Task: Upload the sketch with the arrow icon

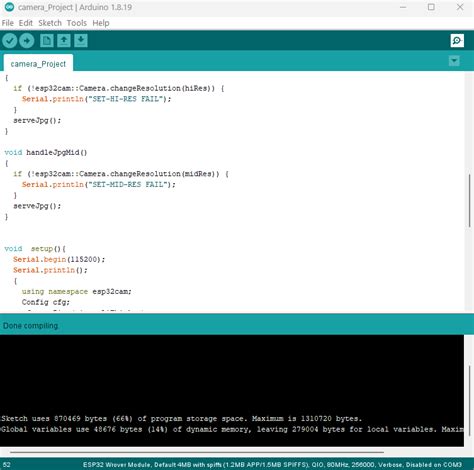Action: click(x=27, y=41)
